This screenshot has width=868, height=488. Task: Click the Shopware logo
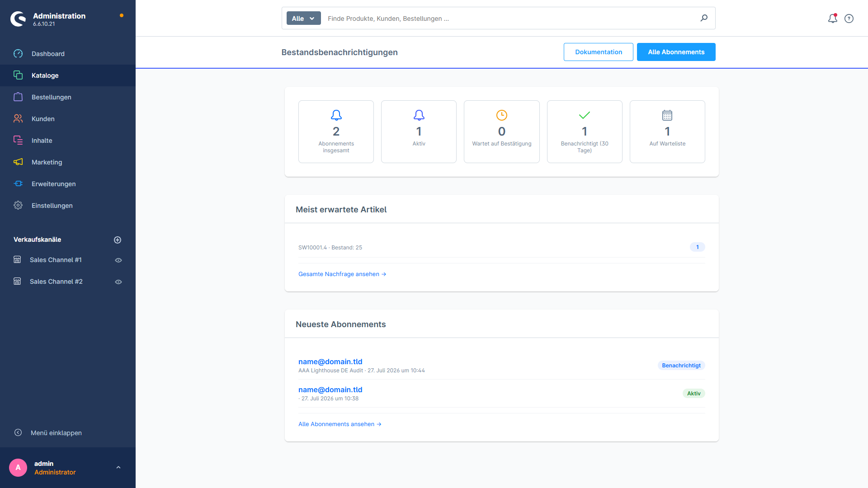19,19
